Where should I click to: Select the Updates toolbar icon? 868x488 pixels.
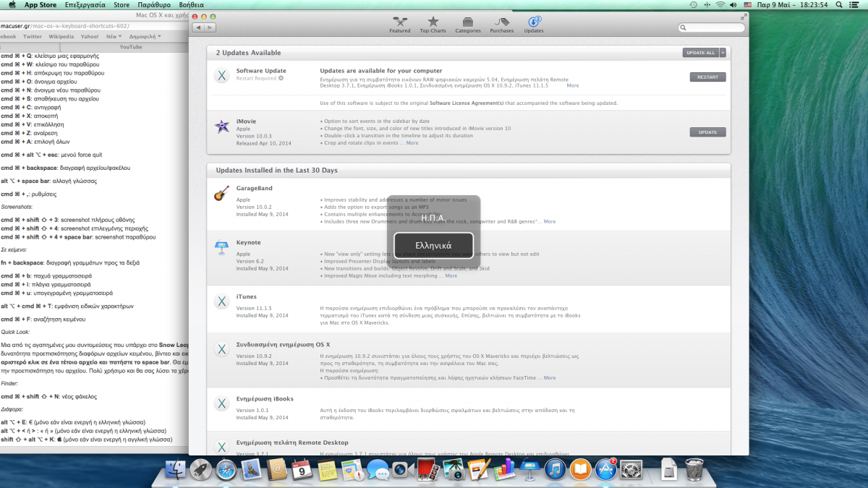[534, 25]
